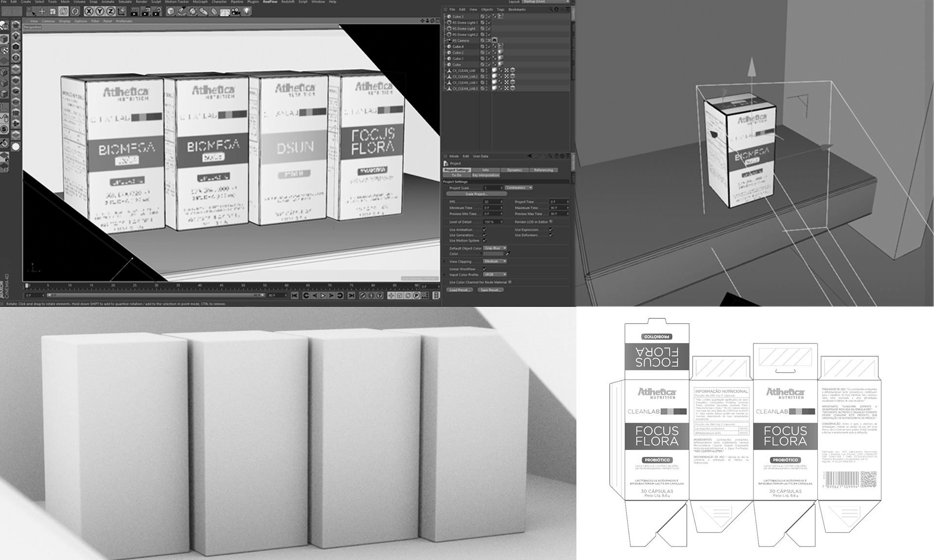The height and width of the screenshot is (560, 934).
Task: Click the project Color swatch
Action: click(493, 254)
